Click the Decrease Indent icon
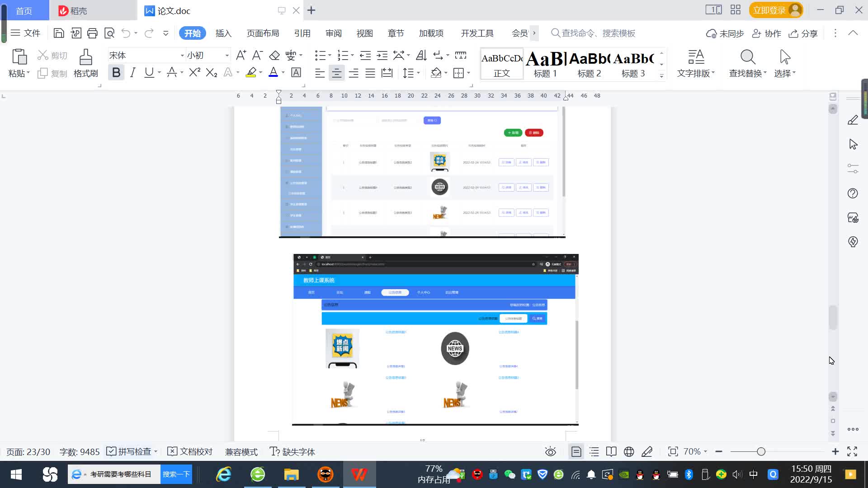Screen dimensions: 868x488 click(x=365, y=55)
